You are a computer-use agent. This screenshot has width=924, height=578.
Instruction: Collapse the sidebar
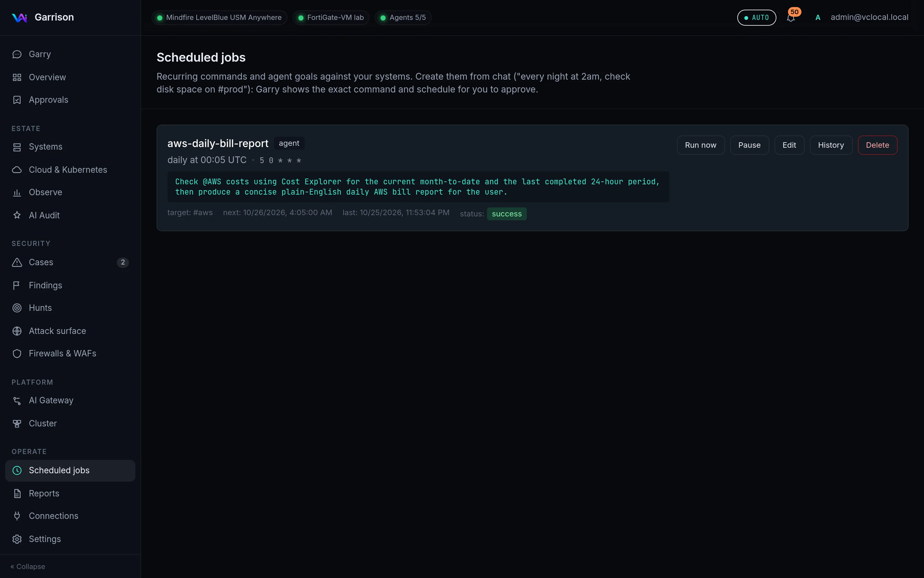28,566
